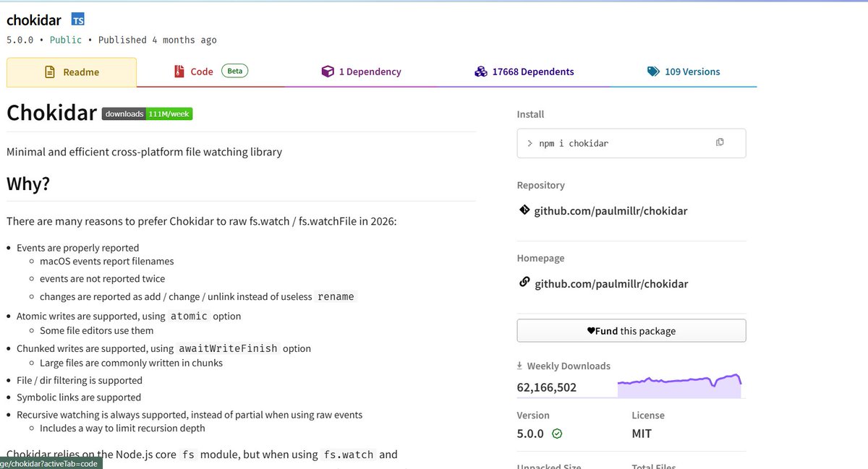Viewport: 868px width, 469px height.
Task: Click the red Code tab file icon
Action: 179,72
